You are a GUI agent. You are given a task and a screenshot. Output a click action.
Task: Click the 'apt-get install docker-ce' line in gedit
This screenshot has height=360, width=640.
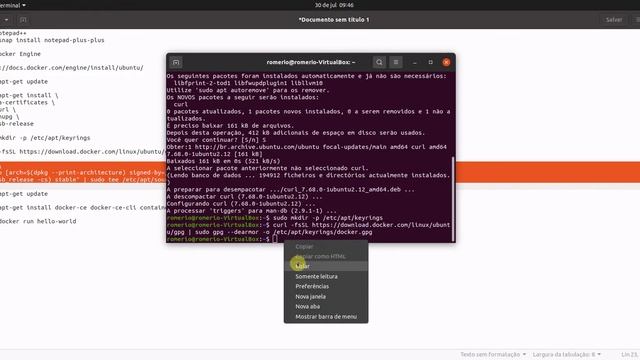point(83,207)
